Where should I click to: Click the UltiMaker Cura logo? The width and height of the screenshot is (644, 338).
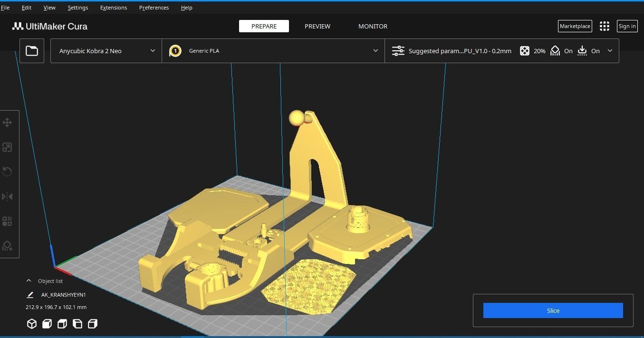pos(50,26)
